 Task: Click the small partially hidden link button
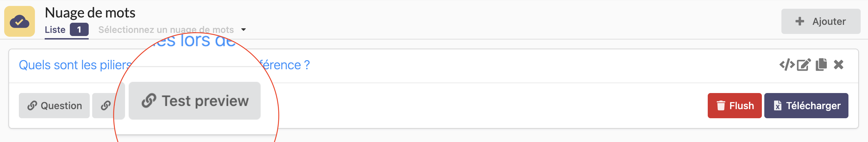point(105,106)
